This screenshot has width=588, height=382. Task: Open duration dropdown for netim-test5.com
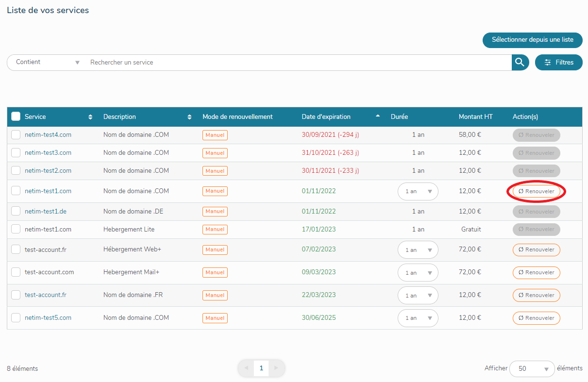click(418, 318)
